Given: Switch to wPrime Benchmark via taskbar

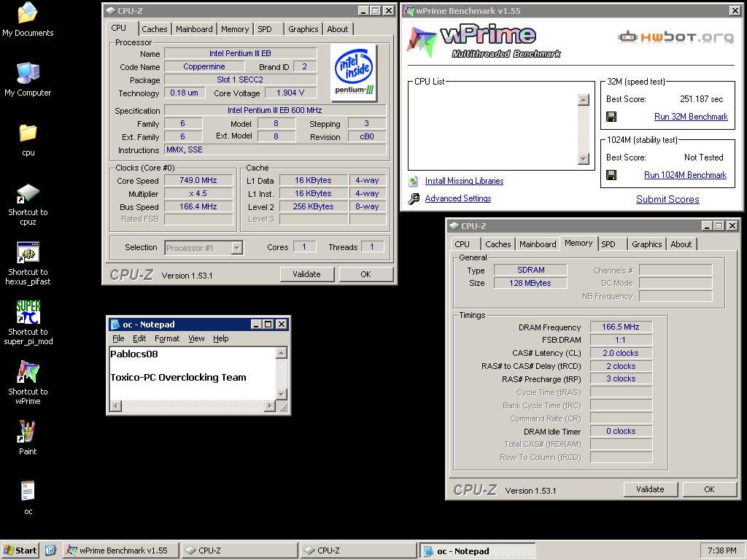Looking at the screenshot, I should point(120,551).
